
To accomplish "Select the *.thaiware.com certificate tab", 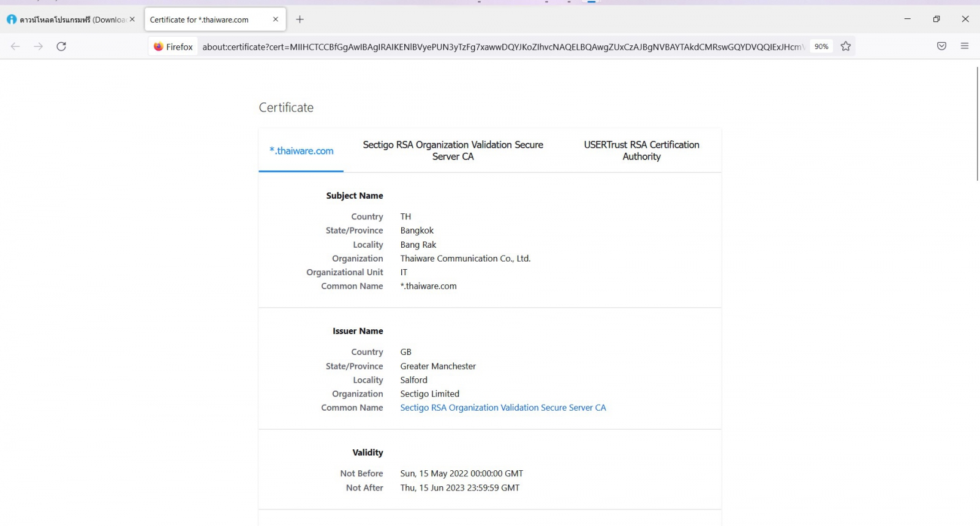I will pyautogui.click(x=301, y=151).
